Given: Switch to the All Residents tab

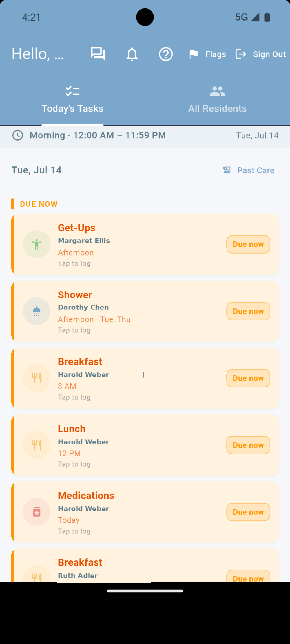Looking at the screenshot, I should (217, 100).
